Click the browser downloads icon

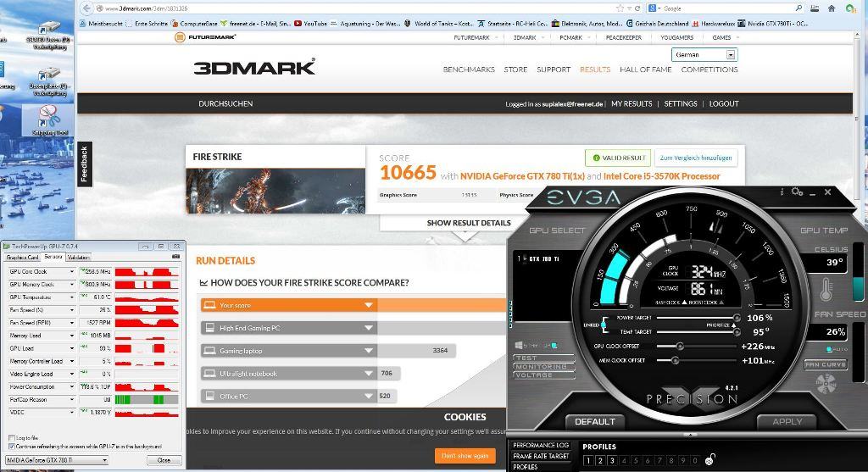pos(815,8)
